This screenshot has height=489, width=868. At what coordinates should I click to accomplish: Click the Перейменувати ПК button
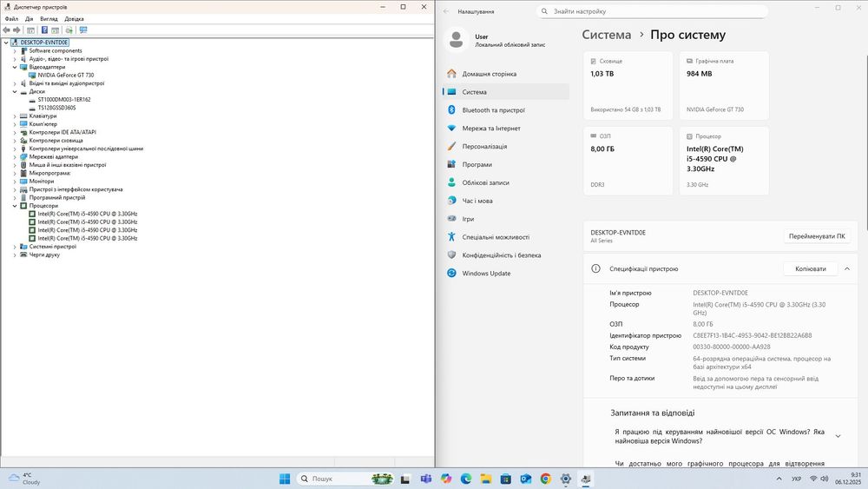pyautogui.click(x=817, y=236)
